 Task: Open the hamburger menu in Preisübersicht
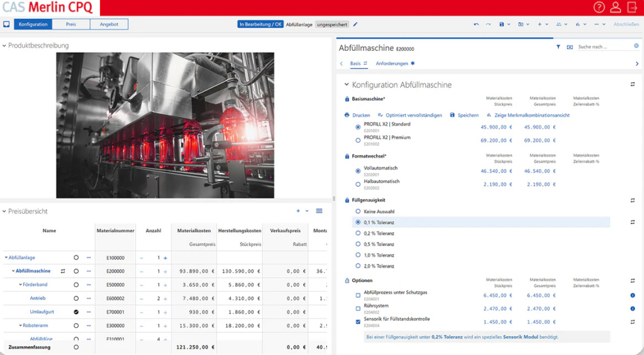tap(319, 211)
